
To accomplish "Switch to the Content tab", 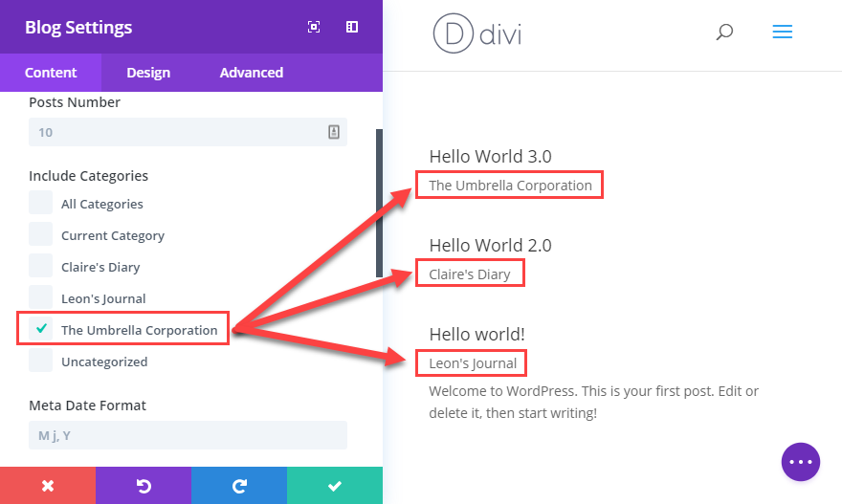I will (x=51, y=73).
